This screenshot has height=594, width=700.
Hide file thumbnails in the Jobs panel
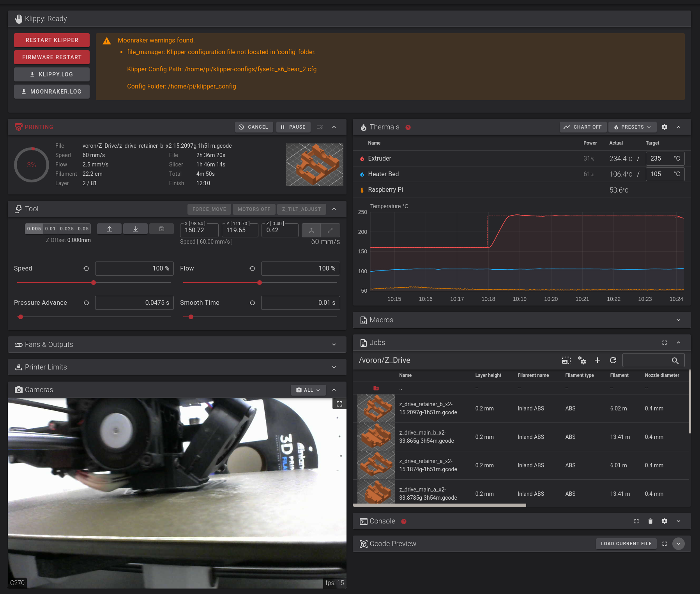(566, 360)
